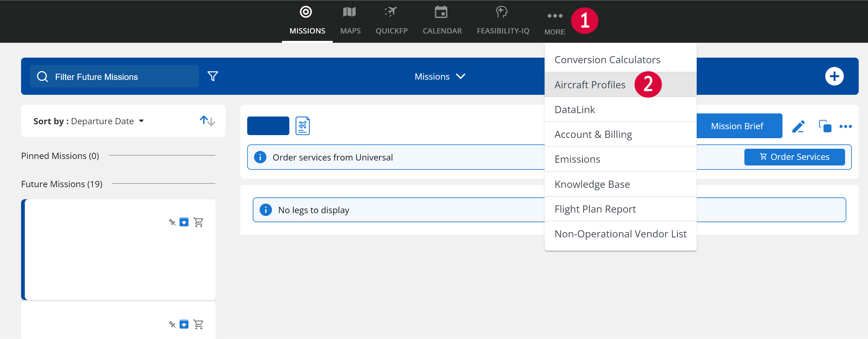The width and height of the screenshot is (868, 339).
Task: Select Account & Billing menu entry
Action: [x=620, y=134]
